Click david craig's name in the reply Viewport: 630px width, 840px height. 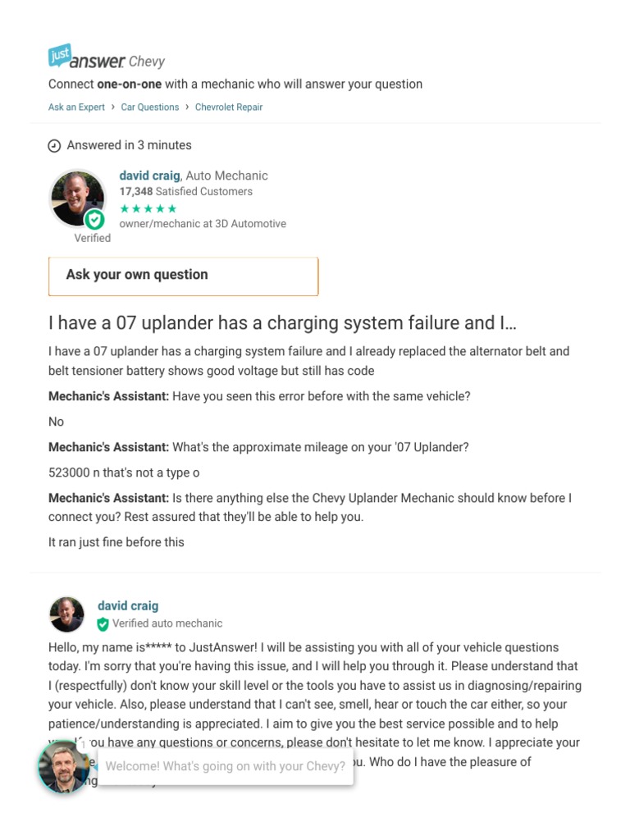[128, 606]
